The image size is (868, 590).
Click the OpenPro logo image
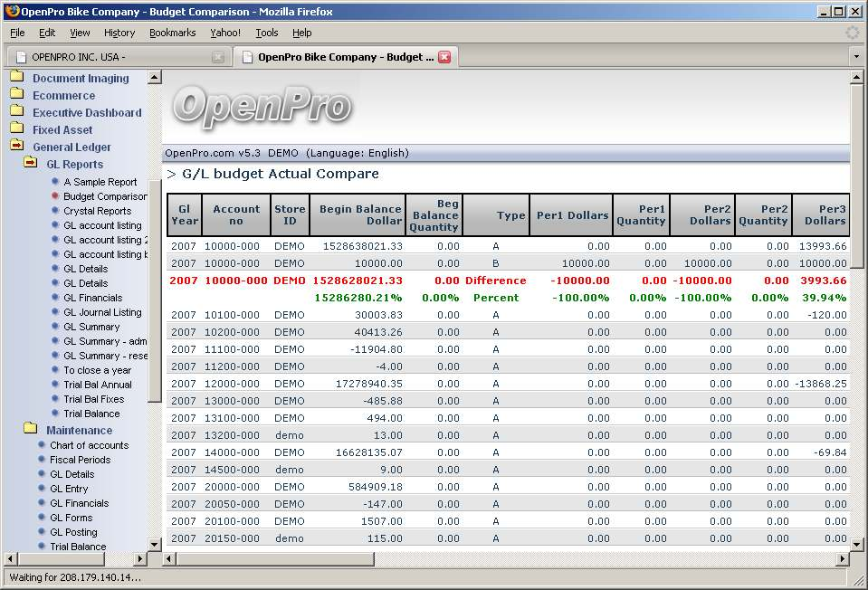262,106
